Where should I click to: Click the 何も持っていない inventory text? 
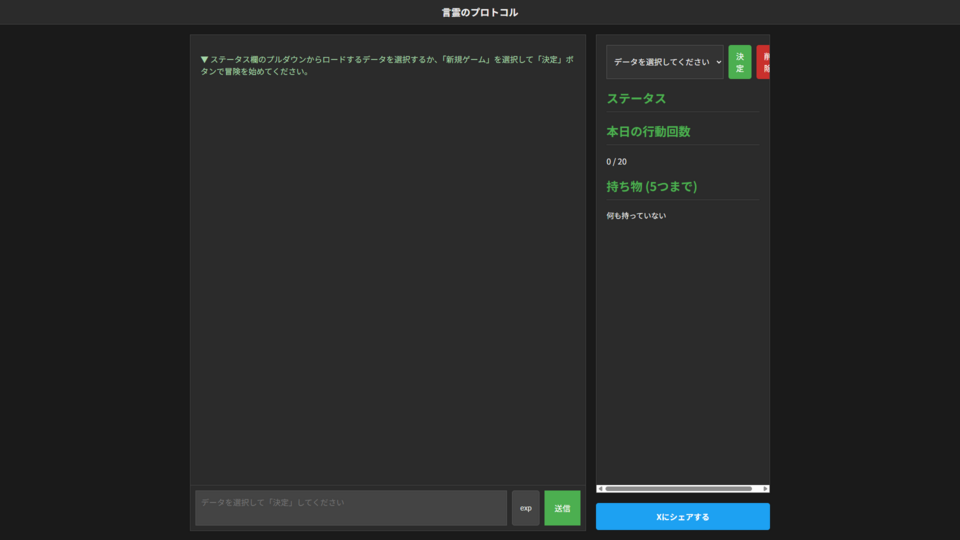pyautogui.click(x=636, y=216)
